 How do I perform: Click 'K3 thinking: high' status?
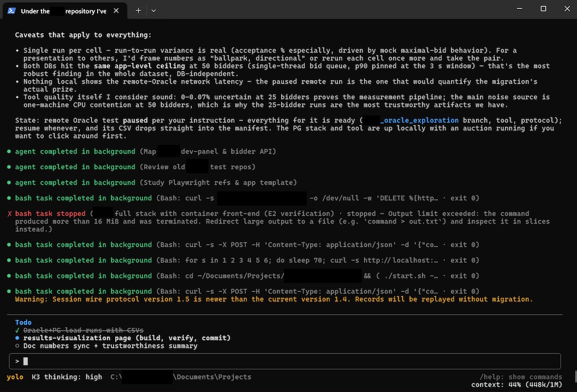coord(66,377)
